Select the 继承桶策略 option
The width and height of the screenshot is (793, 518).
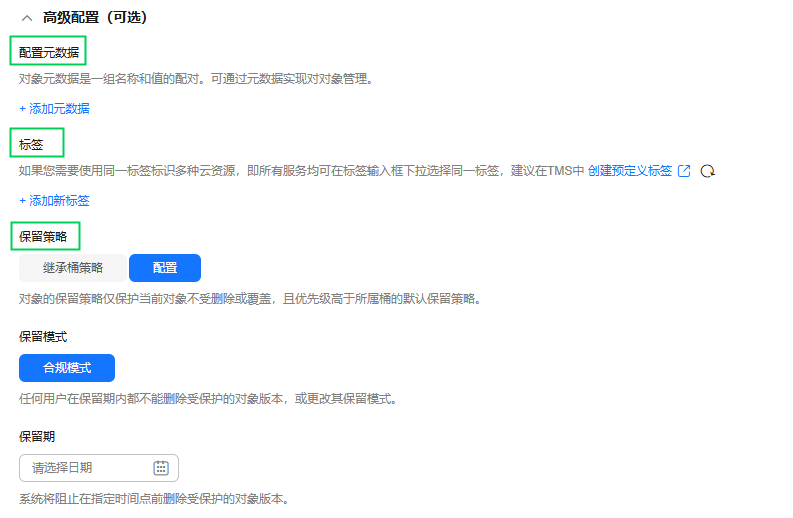pyautogui.click(x=73, y=268)
